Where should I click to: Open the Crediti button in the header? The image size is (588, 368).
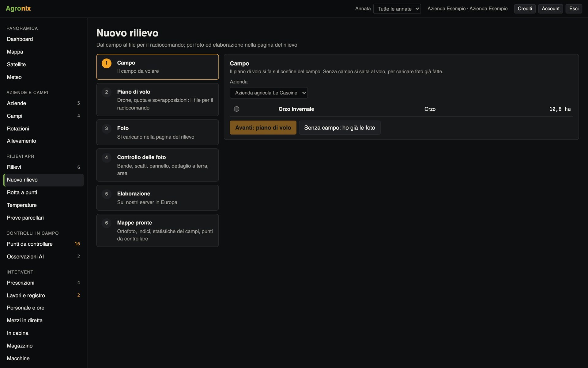pyautogui.click(x=525, y=9)
